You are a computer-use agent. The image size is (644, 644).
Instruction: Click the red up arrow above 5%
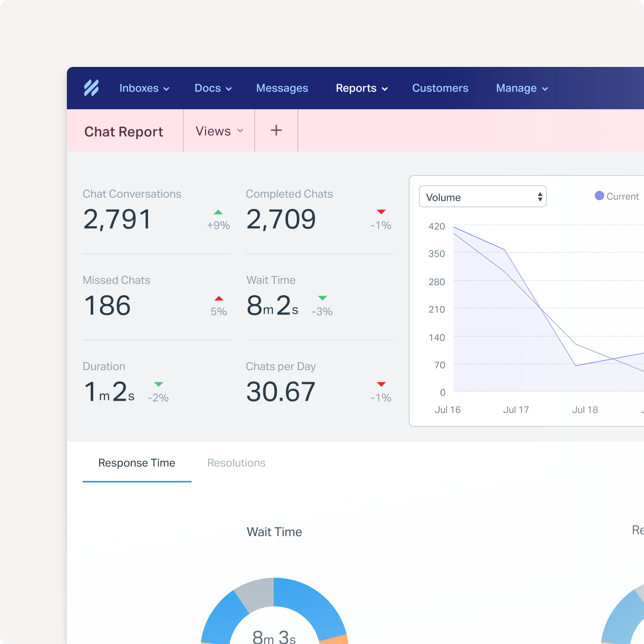click(219, 298)
